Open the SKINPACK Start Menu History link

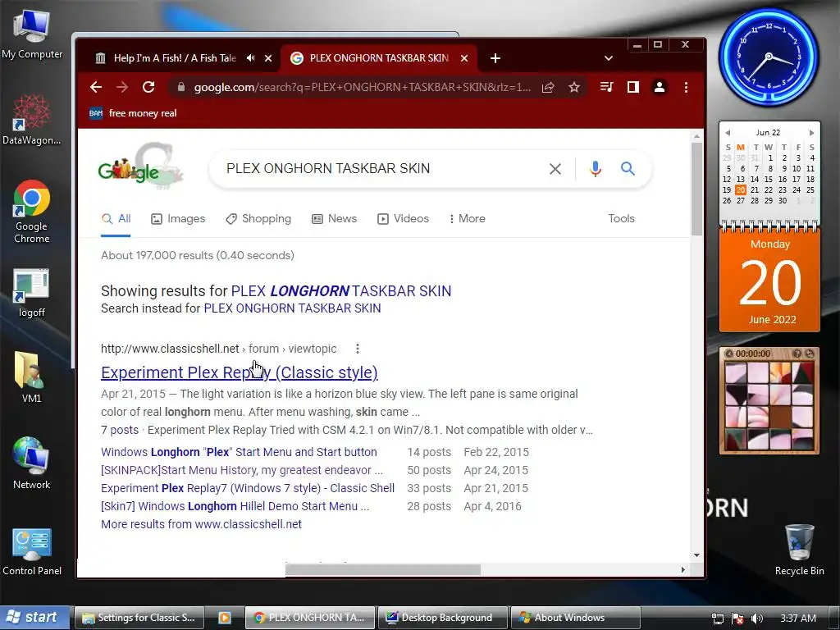[242, 470]
